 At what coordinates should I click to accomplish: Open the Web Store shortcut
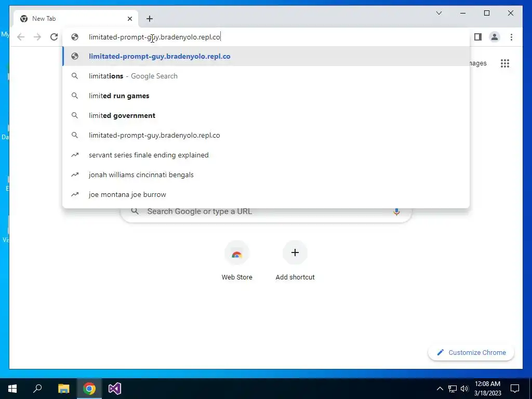pyautogui.click(x=237, y=260)
